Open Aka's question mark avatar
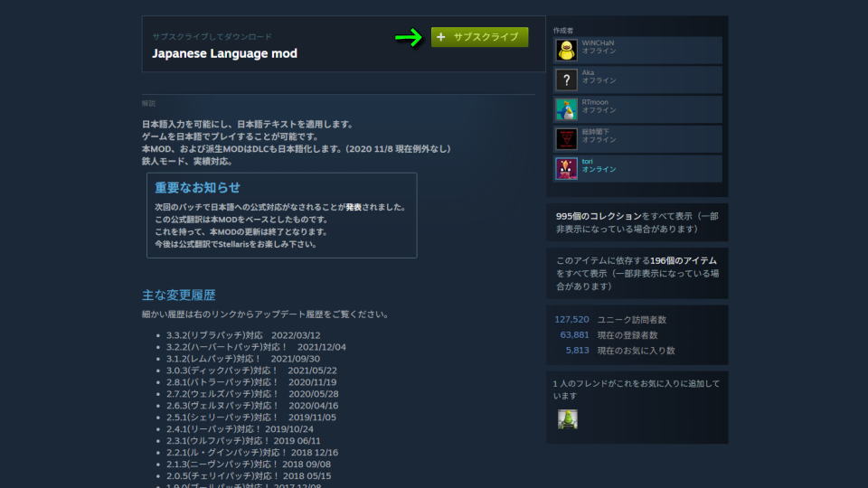 pyautogui.click(x=566, y=80)
